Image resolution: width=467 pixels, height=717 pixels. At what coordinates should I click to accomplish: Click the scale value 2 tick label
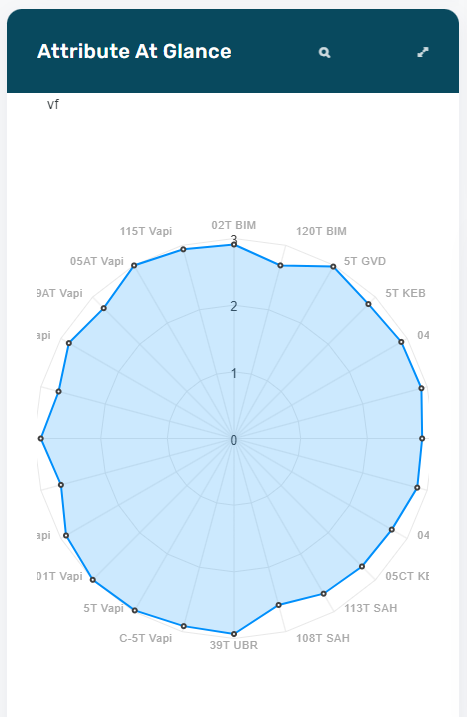[x=234, y=306]
